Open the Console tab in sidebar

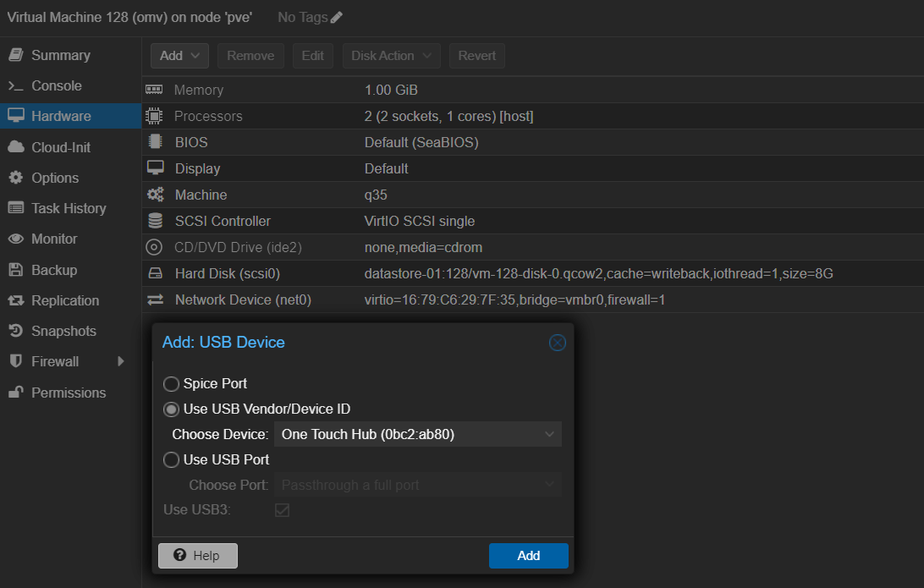coord(56,85)
